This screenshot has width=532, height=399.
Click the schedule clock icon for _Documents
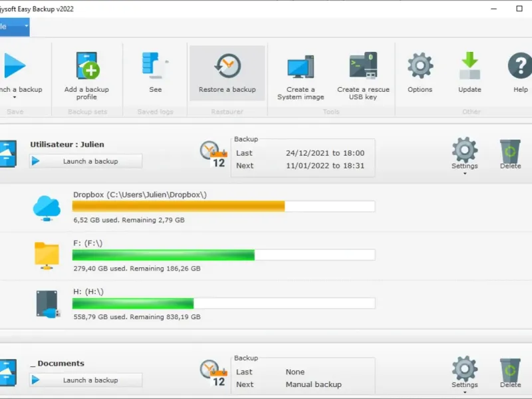[x=213, y=374]
